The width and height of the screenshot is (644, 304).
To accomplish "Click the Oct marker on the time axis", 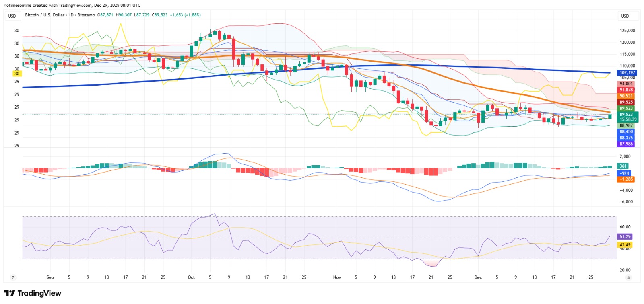I will [x=191, y=277].
